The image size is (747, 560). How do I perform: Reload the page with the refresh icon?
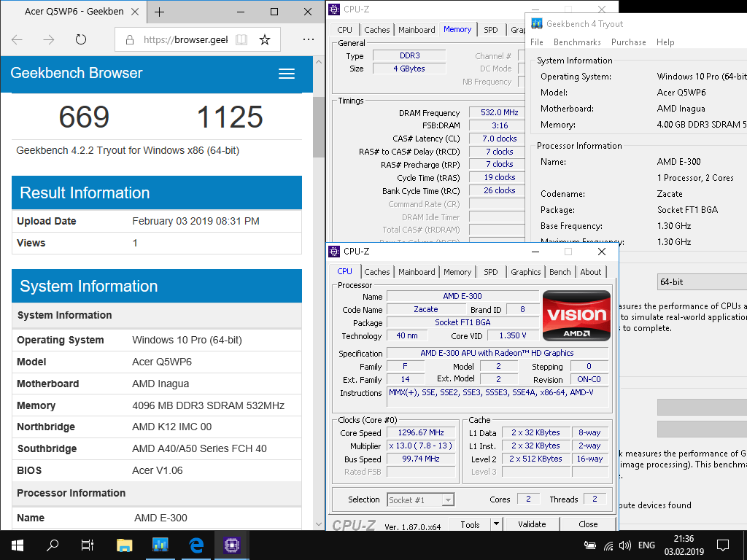81,39
